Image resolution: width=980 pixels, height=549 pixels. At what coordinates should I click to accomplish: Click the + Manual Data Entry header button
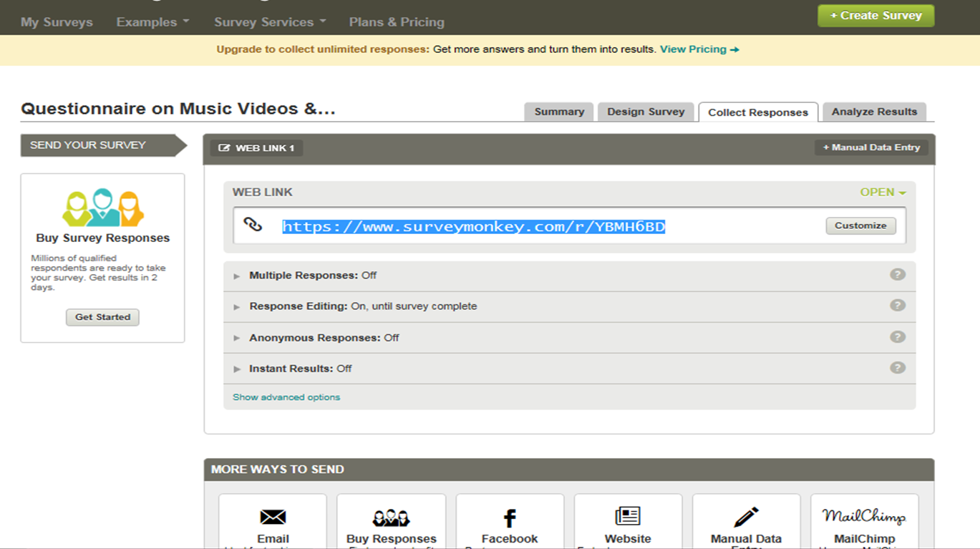coord(871,147)
